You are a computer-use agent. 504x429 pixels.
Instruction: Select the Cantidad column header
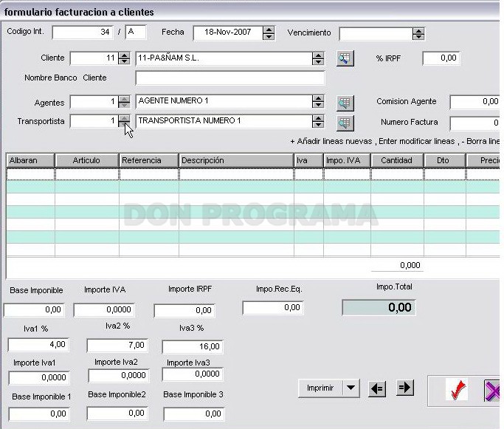point(397,160)
